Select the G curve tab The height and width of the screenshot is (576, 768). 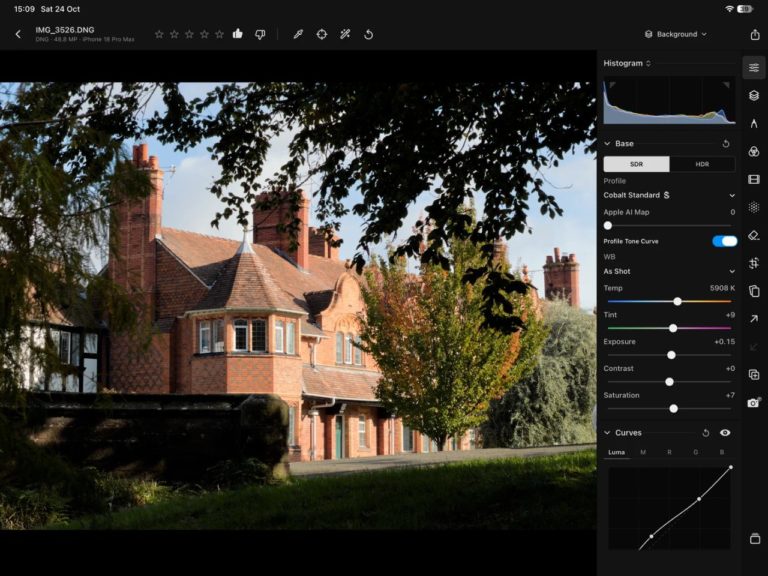point(696,452)
